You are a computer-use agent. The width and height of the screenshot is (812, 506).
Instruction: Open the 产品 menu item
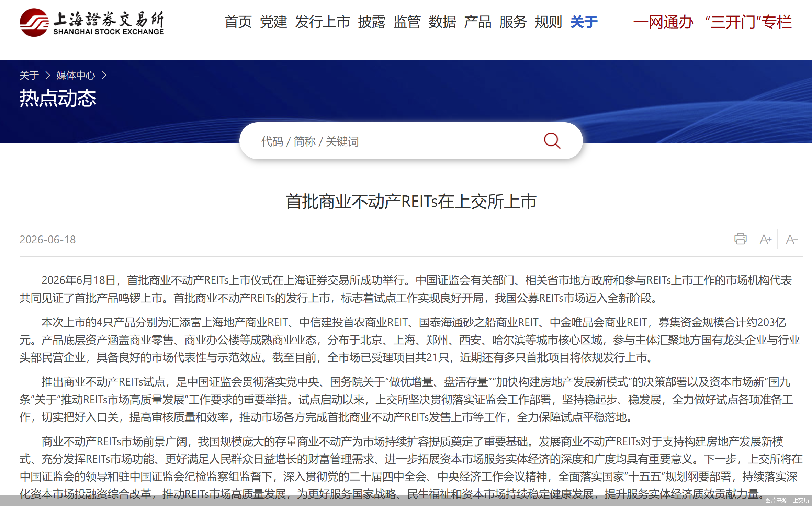478,22
